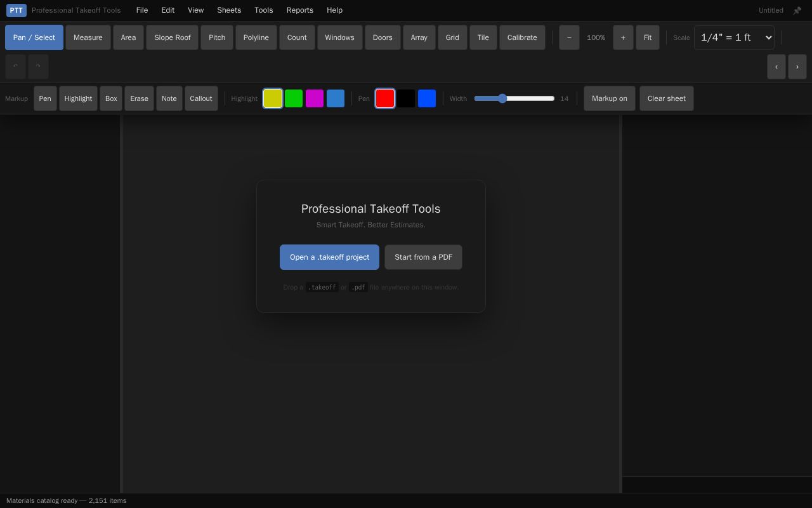Fit the view with Fit button
This screenshot has width=812, height=508.
pyautogui.click(x=648, y=37)
